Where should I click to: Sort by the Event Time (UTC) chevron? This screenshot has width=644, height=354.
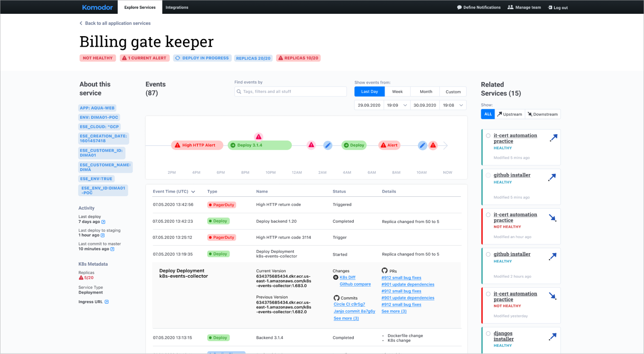coord(193,192)
